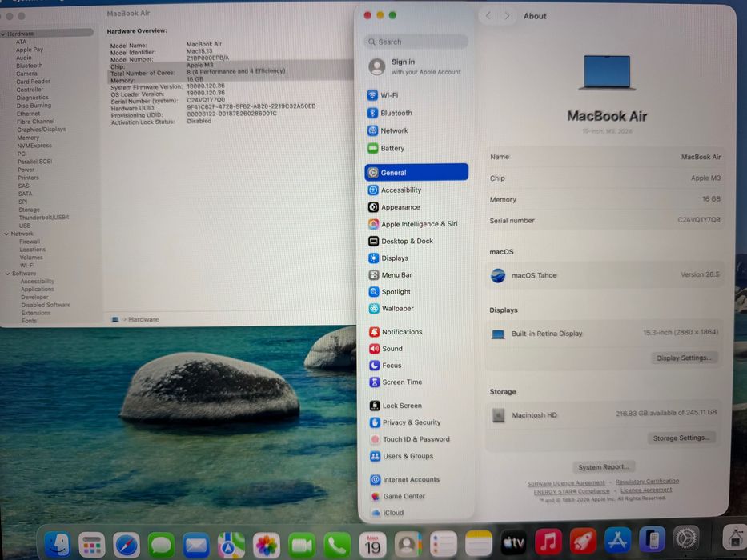747x560 pixels.
Task: Open iPhone Mirroring from the Dock
Action: point(653,539)
